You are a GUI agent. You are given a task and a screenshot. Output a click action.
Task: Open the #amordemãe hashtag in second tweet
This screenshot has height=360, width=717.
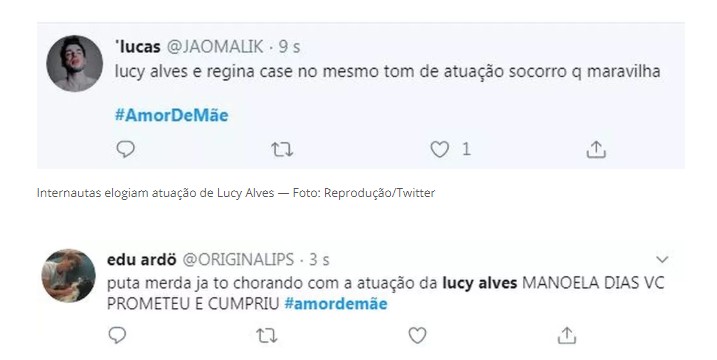coord(336,304)
